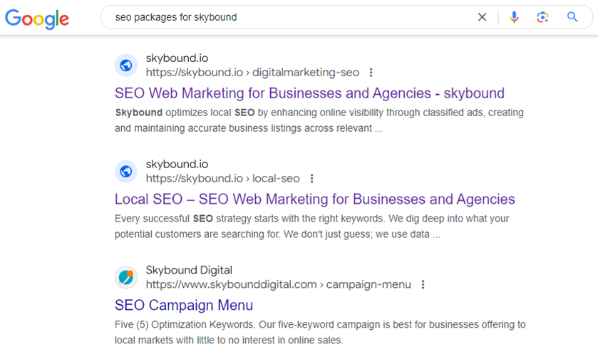Image resolution: width=598 pixels, height=364 pixels.
Task: Open the three-dot menu beside the local-seo URL
Action: [311, 179]
